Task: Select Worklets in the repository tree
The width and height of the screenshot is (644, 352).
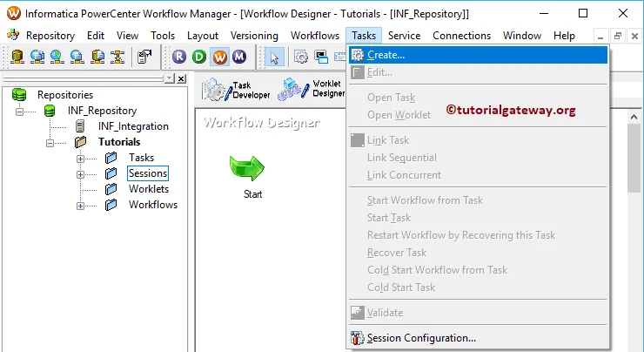Action: point(149,189)
